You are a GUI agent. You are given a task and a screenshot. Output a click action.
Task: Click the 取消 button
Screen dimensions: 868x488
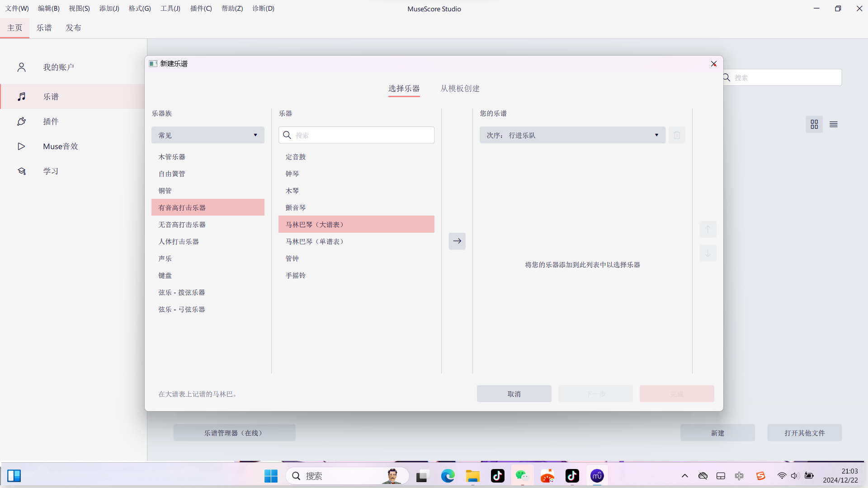coord(514,394)
